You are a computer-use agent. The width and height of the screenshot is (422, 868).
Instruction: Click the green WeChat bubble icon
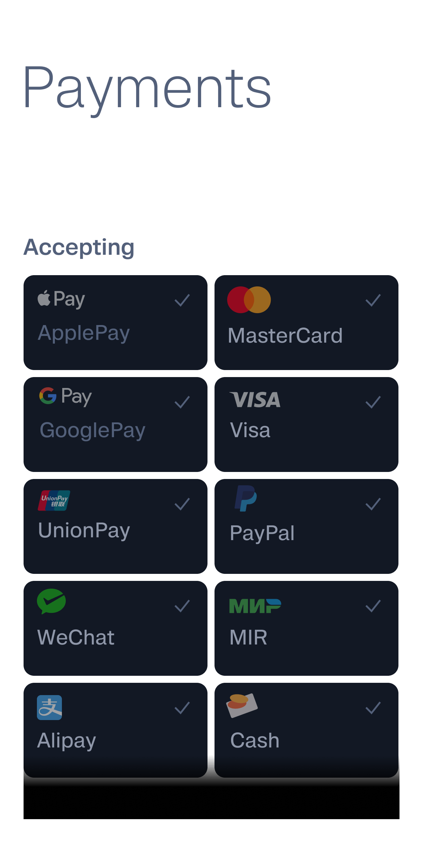[x=51, y=601]
